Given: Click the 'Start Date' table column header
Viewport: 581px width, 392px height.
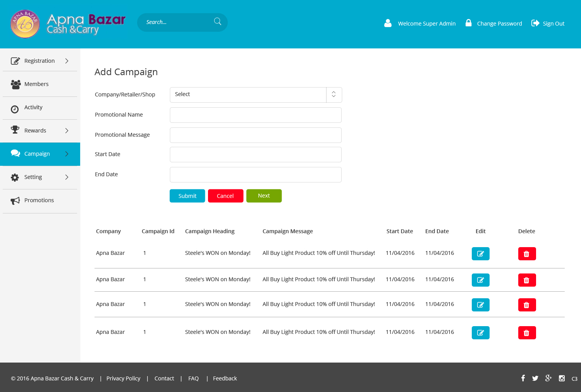Looking at the screenshot, I should tap(400, 231).
